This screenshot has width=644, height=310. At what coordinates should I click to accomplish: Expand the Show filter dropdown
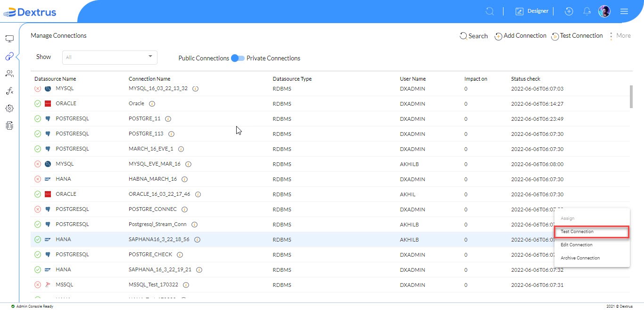(x=110, y=57)
